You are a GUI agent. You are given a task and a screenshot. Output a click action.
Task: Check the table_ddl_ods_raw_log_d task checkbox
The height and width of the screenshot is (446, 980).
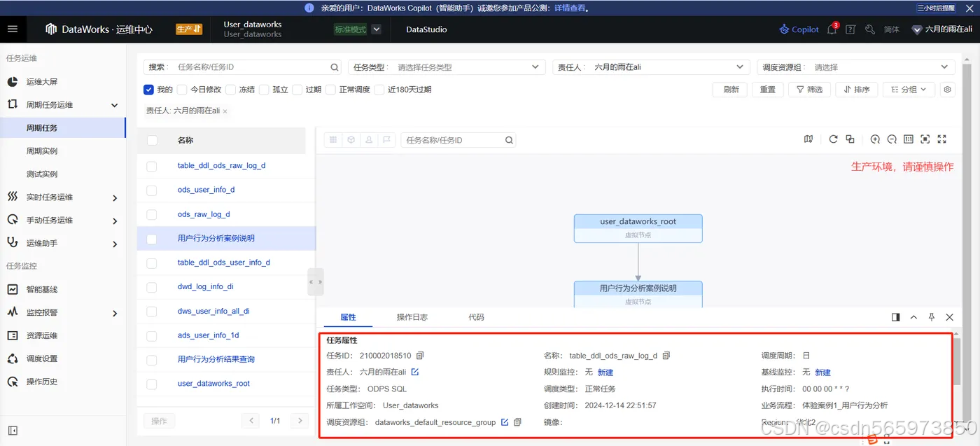[151, 165]
